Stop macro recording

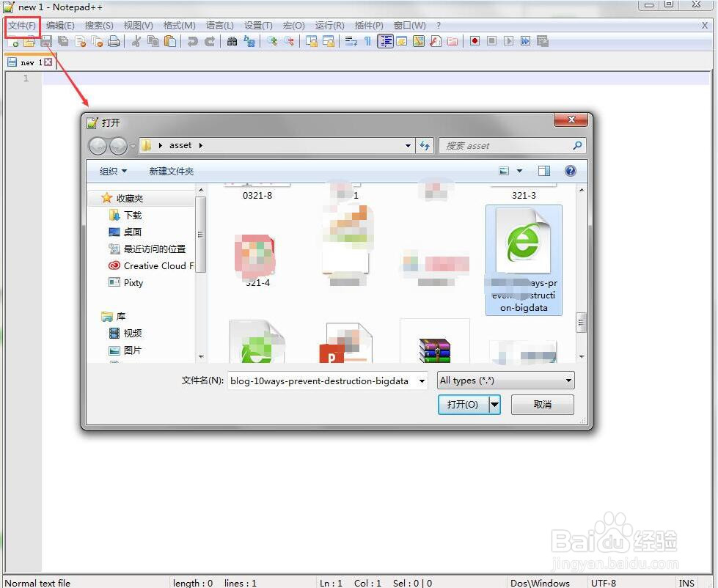tap(493, 41)
